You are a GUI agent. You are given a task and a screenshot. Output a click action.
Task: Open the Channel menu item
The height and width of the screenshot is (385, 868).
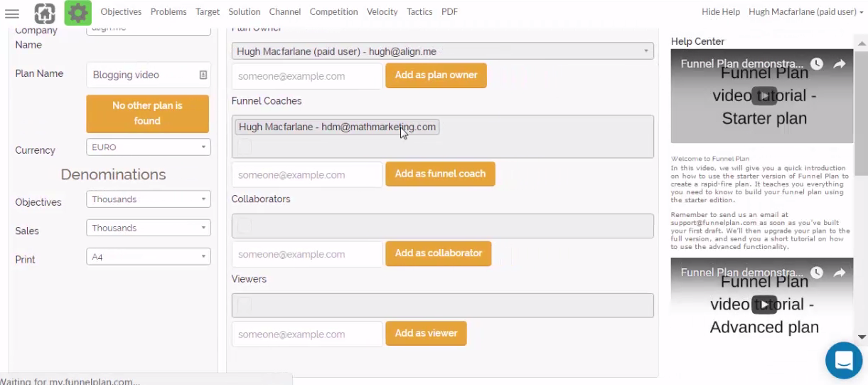285,12
